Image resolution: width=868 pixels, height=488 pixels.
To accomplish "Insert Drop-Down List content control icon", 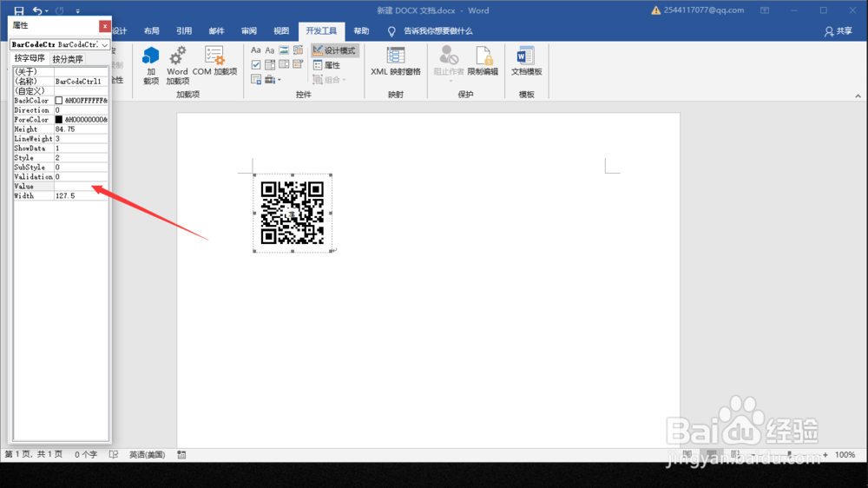I will click(284, 65).
